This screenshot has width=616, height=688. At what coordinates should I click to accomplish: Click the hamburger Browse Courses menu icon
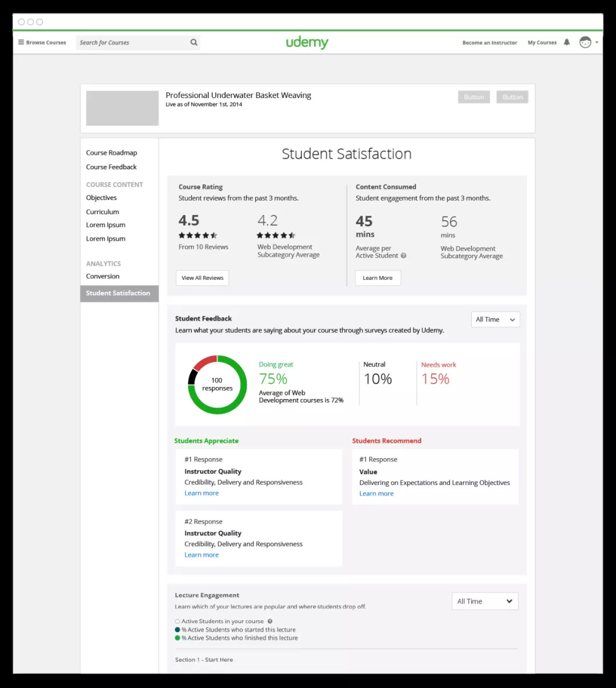pos(21,42)
